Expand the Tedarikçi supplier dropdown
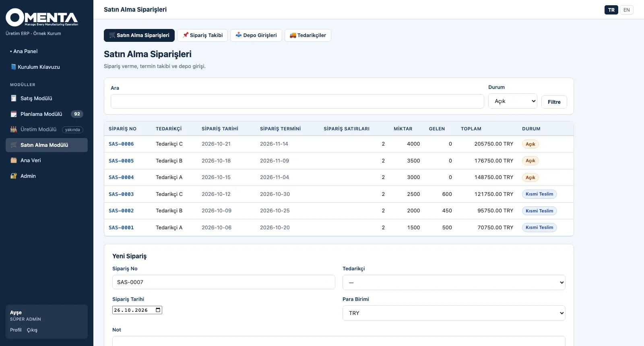This screenshot has width=644, height=346. point(454,282)
